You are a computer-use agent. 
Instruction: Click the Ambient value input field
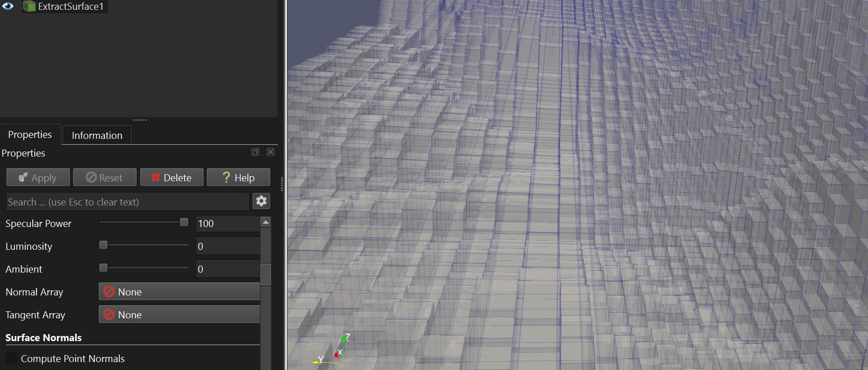[x=227, y=269]
